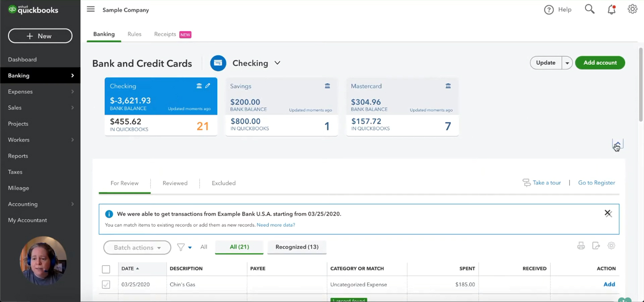Open table settings gear icon above Action column
The width and height of the screenshot is (644, 302).
611,246
